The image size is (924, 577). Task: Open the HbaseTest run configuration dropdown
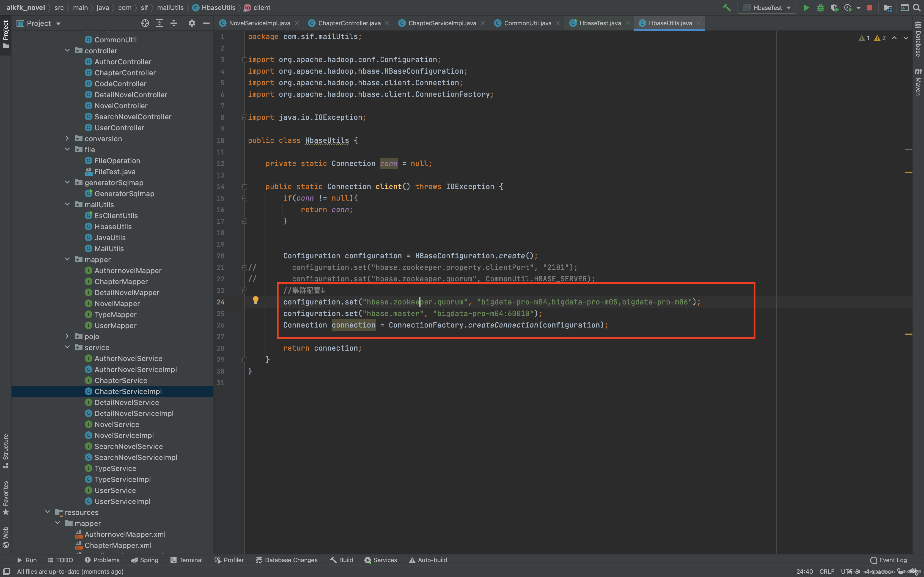(x=767, y=8)
